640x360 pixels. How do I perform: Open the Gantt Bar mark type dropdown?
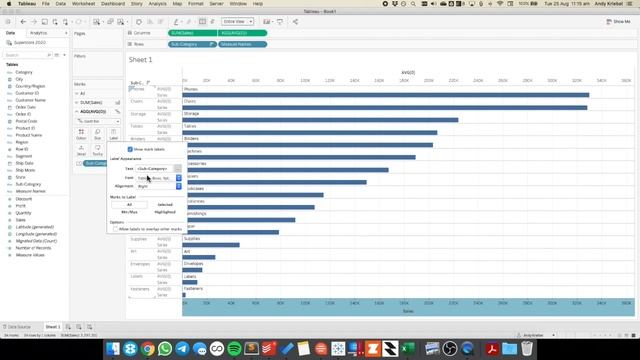pyautogui.click(x=98, y=121)
